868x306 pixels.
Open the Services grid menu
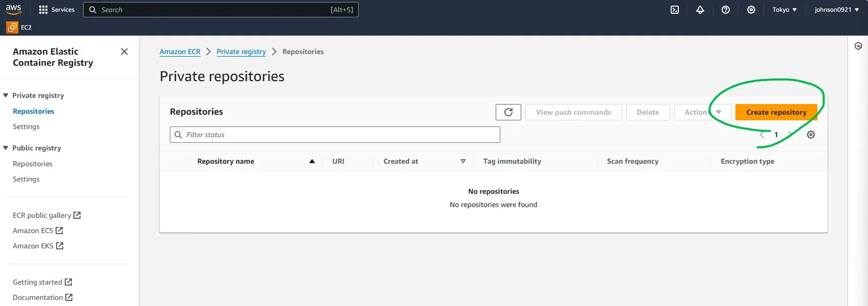coord(57,10)
